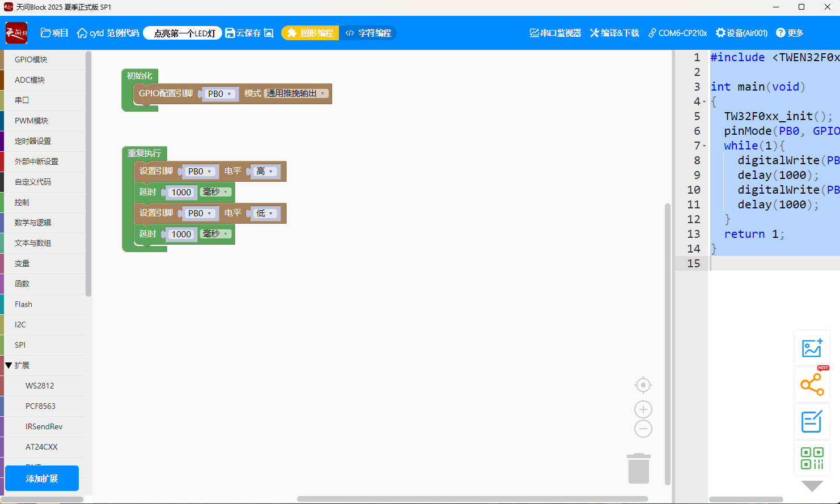The width and height of the screenshot is (840, 504).
Task: Zoom out the block workspace
Action: [643, 429]
